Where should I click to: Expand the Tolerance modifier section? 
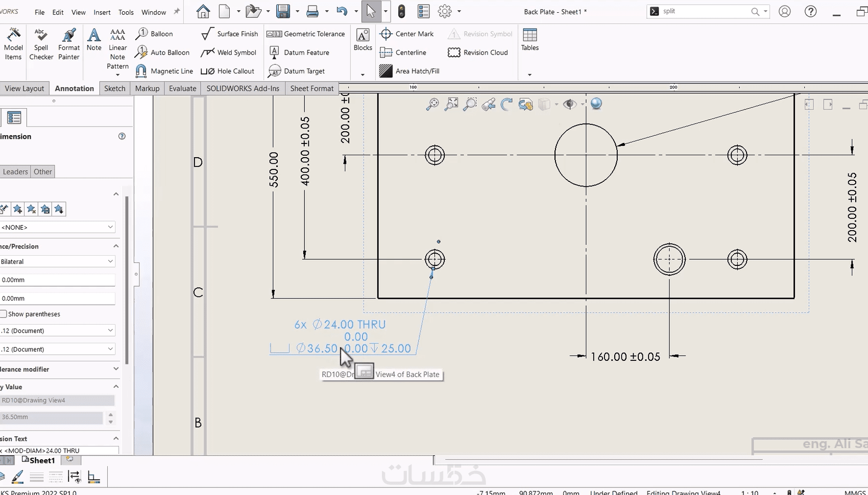coord(116,369)
